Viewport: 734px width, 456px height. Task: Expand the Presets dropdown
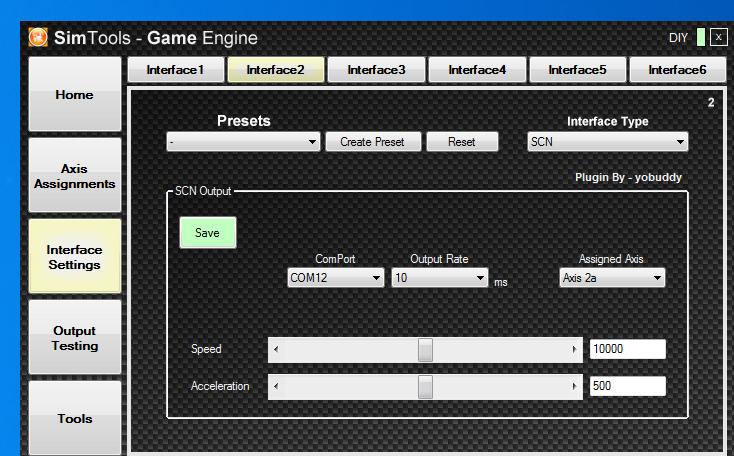(x=243, y=142)
